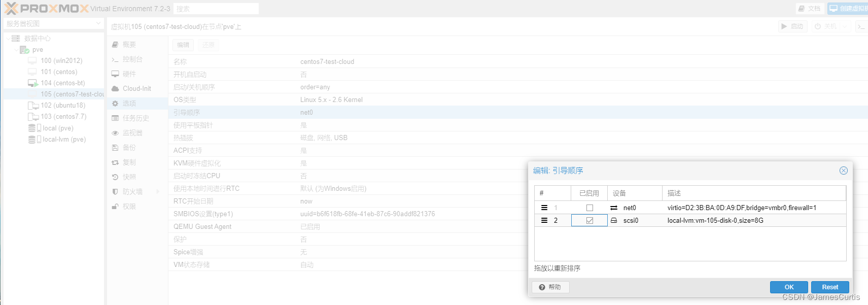Click the template icon for 102 ubuntu18
This screenshot has width=868, height=305.
coord(33,105)
